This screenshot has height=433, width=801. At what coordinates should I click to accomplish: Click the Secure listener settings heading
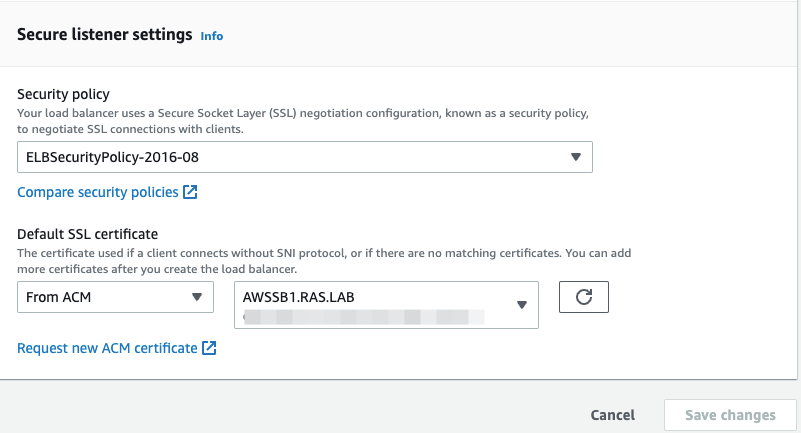tap(105, 35)
